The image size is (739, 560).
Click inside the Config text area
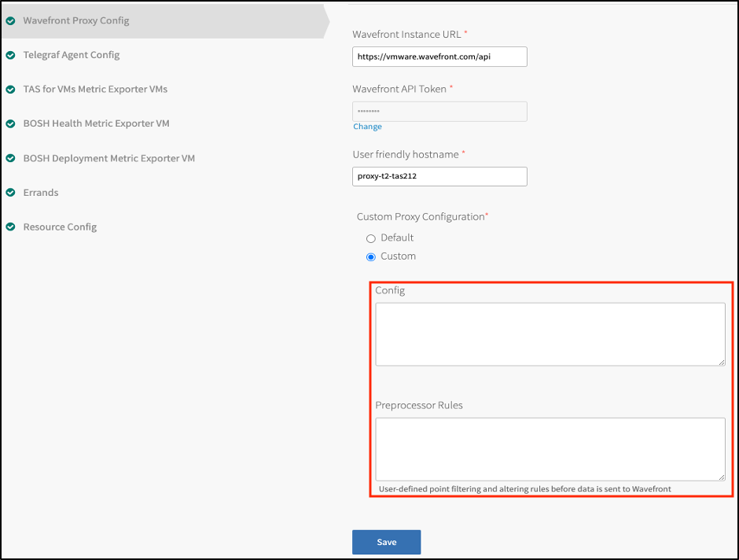pyautogui.click(x=550, y=333)
